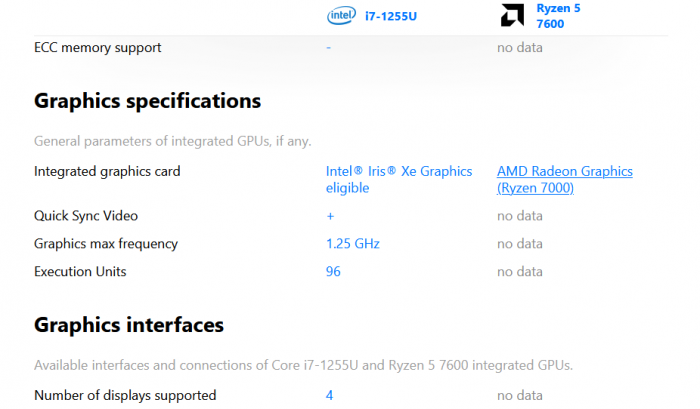The height and width of the screenshot is (409, 700).
Task: Open the AMD Radeon Graphics (Ryzen 7000) link
Action: (564, 179)
